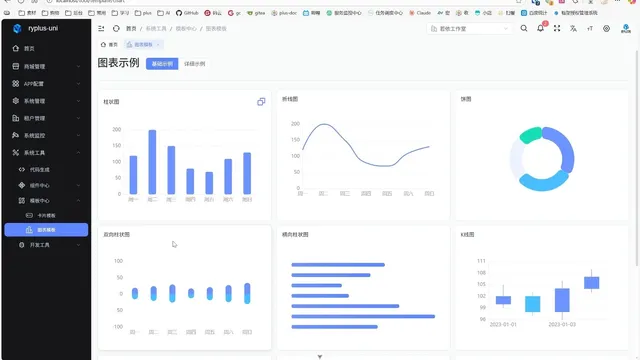Viewport: 640px width, 360px height.
Task: Click the blue active button beside 图表示例
Action: [162, 64]
